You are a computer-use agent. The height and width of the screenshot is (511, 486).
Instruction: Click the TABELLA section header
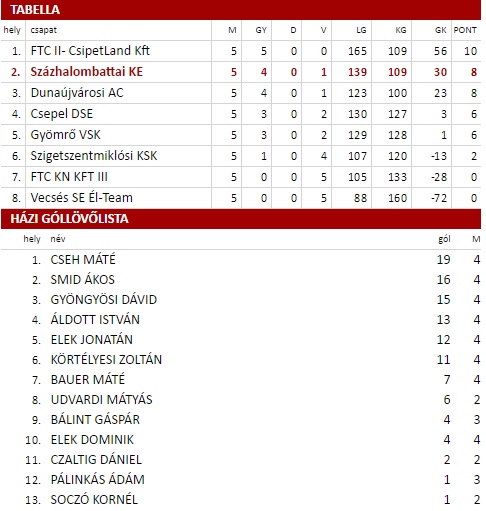pos(241,9)
